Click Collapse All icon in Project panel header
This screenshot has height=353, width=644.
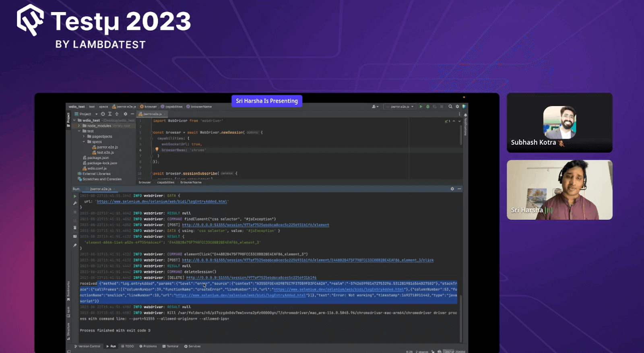(117, 114)
